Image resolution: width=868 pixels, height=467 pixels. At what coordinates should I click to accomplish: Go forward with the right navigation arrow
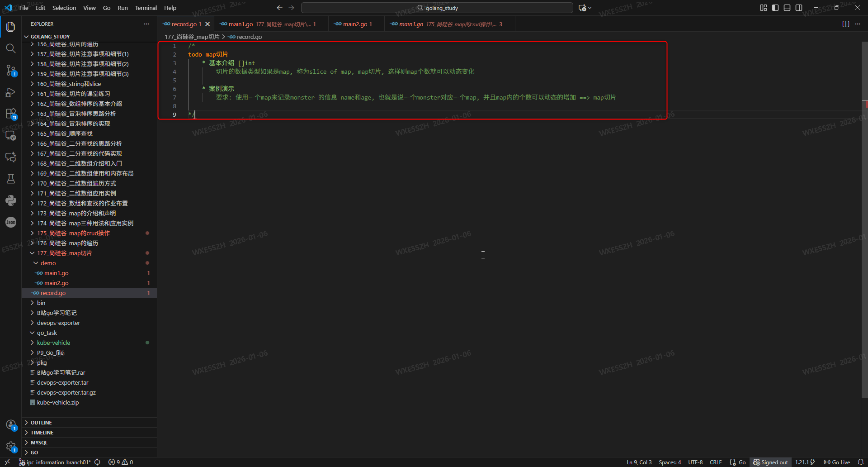[292, 8]
